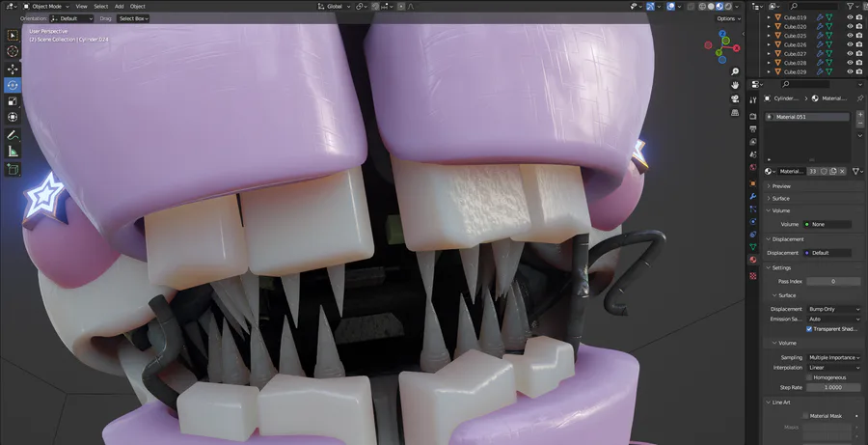Click the new material duplicate icon
Image resolution: width=868 pixels, height=445 pixels.
click(832, 172)
